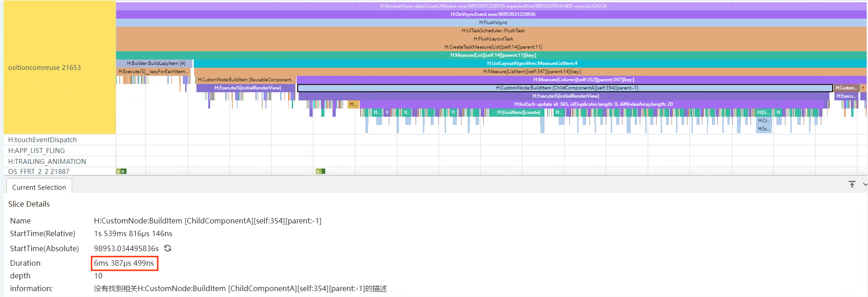Click the H:APP_LIST_FLING row label
Viewport: 868px width, 297px height.
36,150
